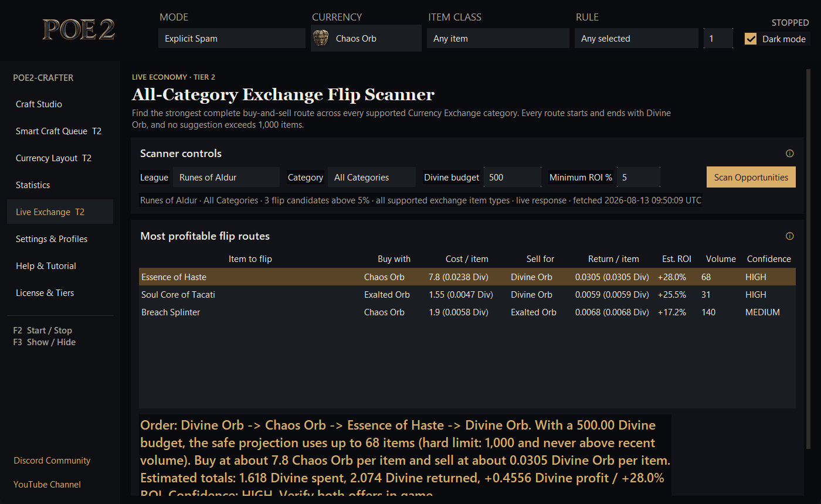The height and width of the screenshot is (504, 821).
Task: Click the scan status line with fetched timestamp
Action: point(420,200)
